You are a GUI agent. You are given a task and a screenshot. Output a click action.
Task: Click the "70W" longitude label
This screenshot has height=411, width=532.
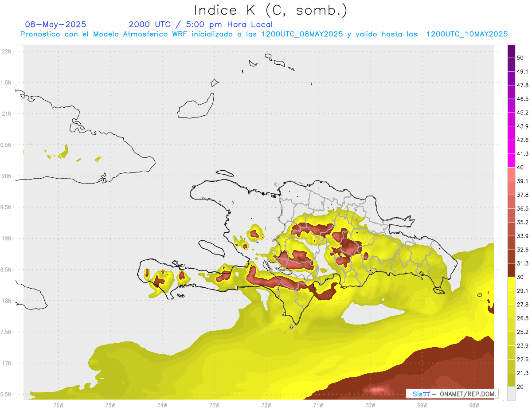(x=370, y=405)
